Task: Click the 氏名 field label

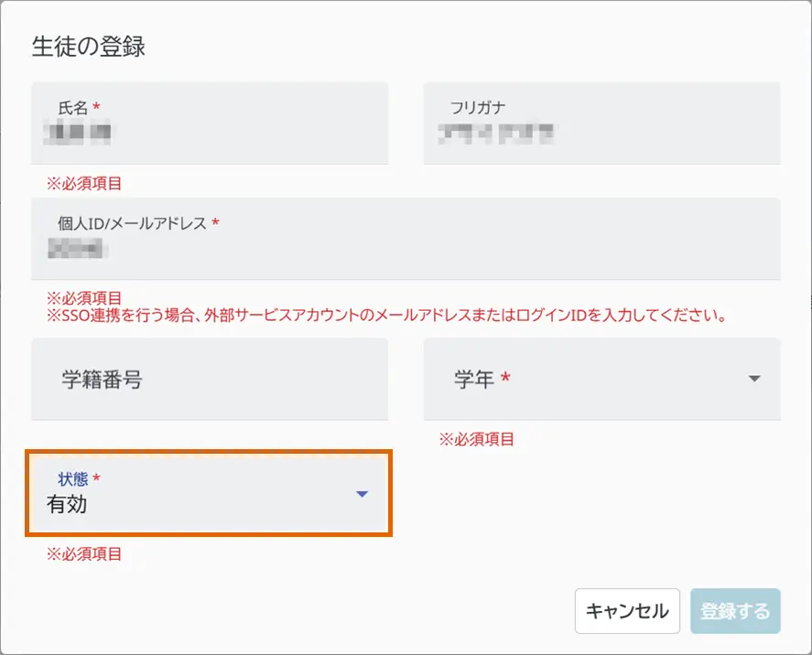Action: pyautogui.click(x=73, y=108)
